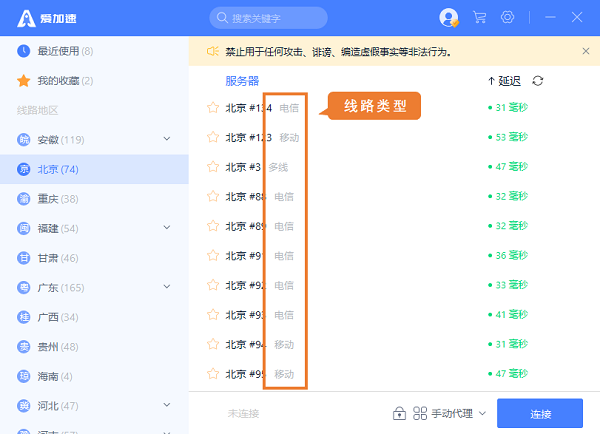Screen dimensions: 600x434
Task: Sort servers by the 延迟 column
Action: (505, 81)
